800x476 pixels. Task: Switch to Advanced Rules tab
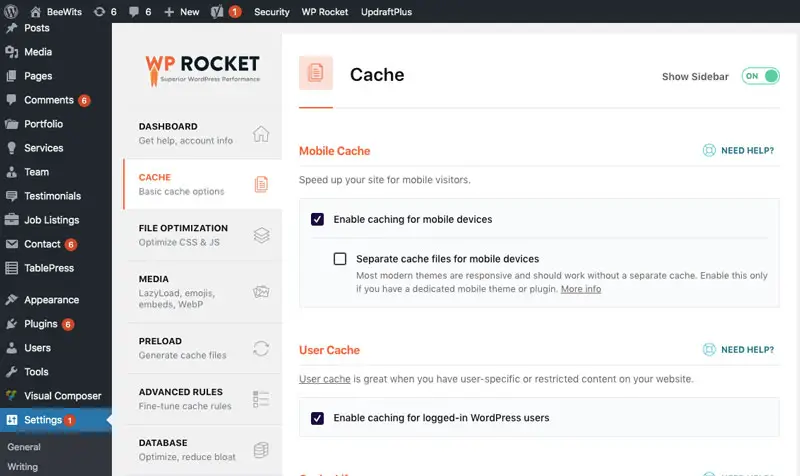(x=203, y=399)
